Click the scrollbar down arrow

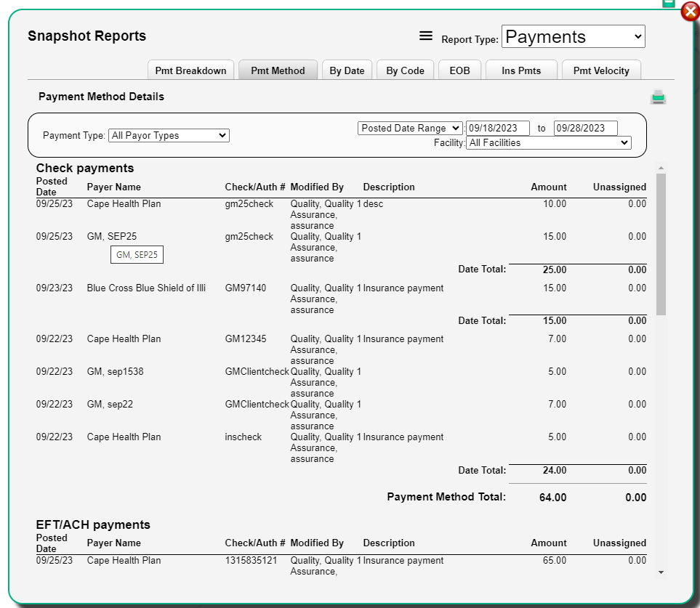tap(661, 572)
